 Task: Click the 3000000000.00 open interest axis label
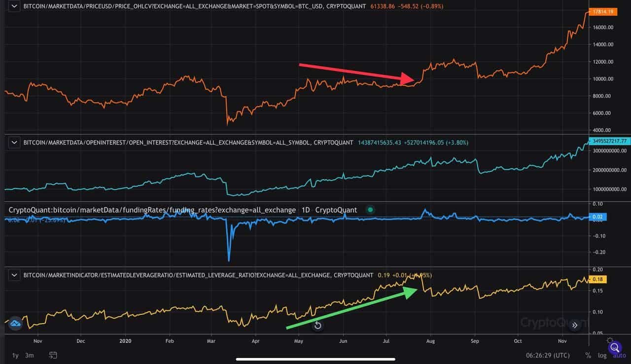[x=609, y=152]
